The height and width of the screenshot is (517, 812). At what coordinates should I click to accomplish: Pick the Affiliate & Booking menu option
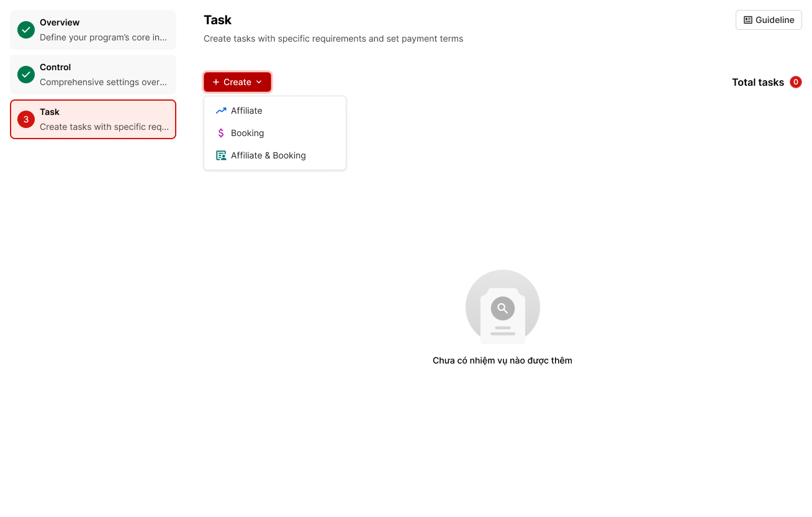pos(268,155)
